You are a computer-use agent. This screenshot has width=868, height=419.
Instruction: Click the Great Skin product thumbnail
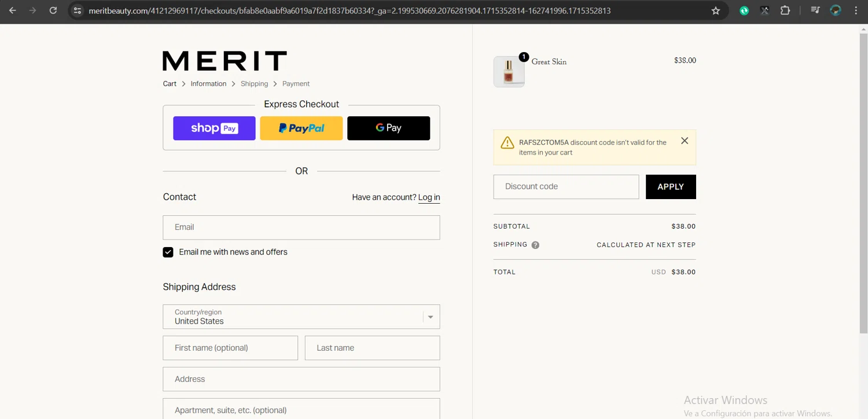pos(509,72)
